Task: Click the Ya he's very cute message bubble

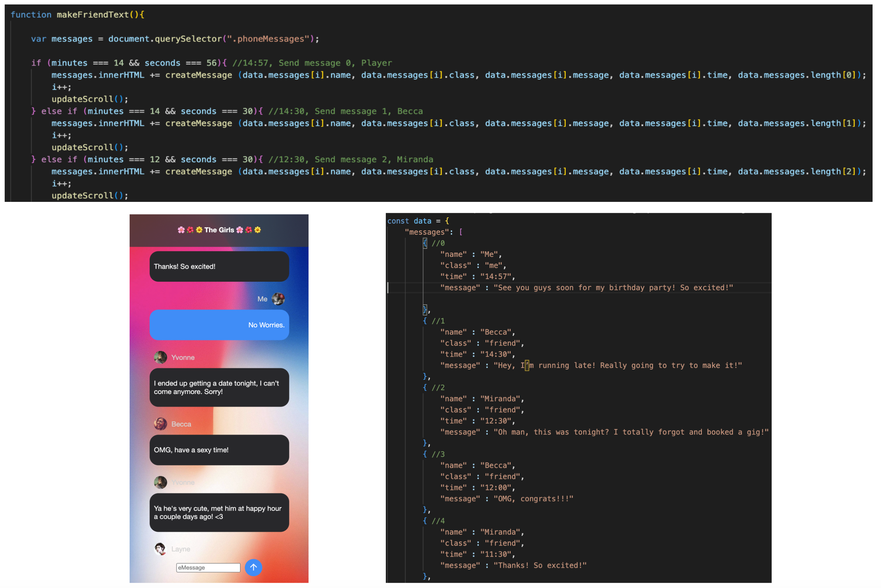Action: point(219,513)
